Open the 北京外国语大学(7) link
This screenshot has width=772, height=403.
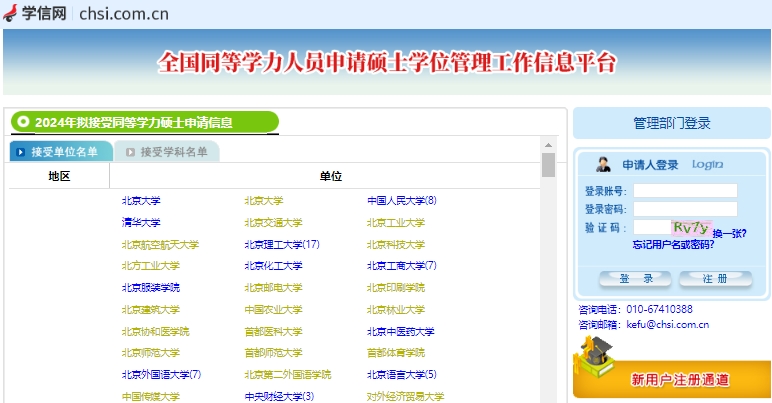[x=161, y=374]
